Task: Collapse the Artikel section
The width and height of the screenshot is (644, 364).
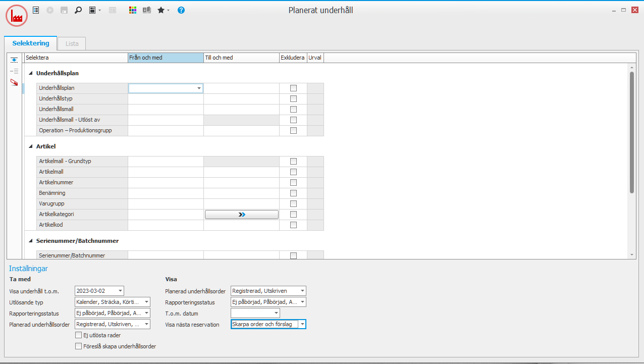Action: point(31,146)
